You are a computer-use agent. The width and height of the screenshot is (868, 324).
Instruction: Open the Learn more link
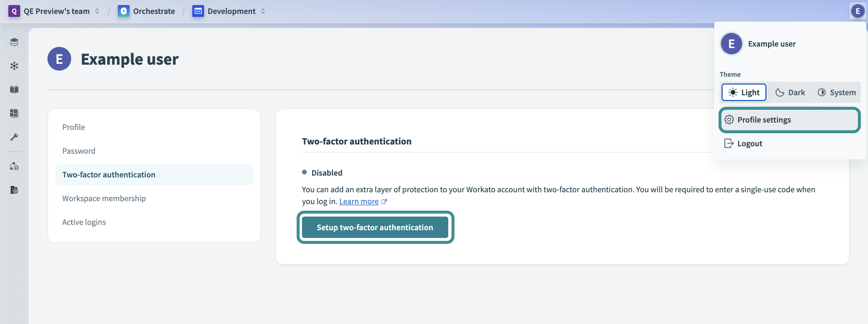click(x=359, y=201)
